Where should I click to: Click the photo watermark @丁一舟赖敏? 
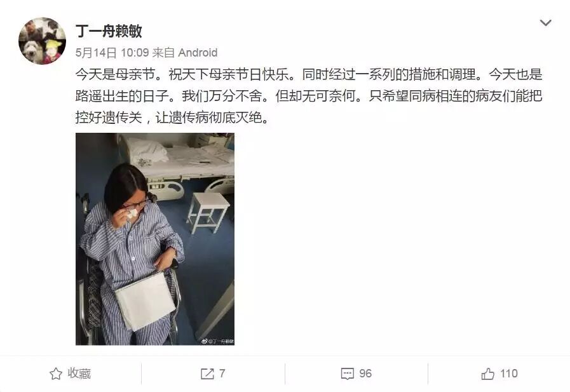(218, 341)
